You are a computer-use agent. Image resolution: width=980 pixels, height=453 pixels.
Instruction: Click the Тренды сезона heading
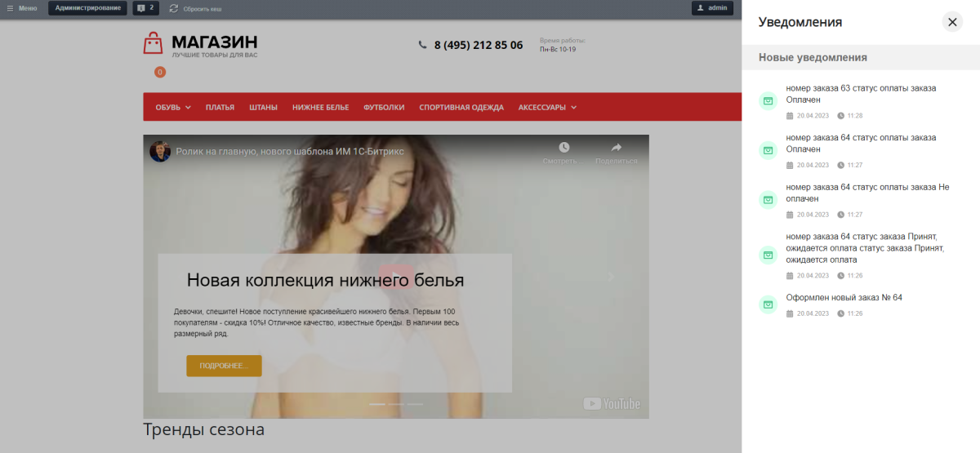pos(203,429)
